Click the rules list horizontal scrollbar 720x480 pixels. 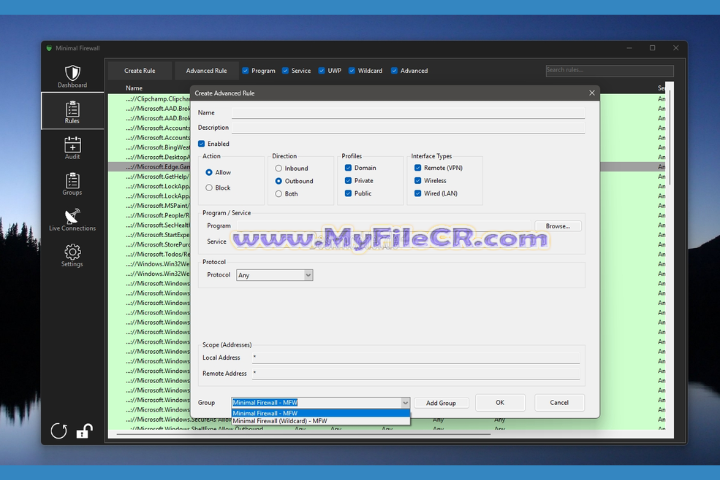pyautogui.click(x=303, y=434)
